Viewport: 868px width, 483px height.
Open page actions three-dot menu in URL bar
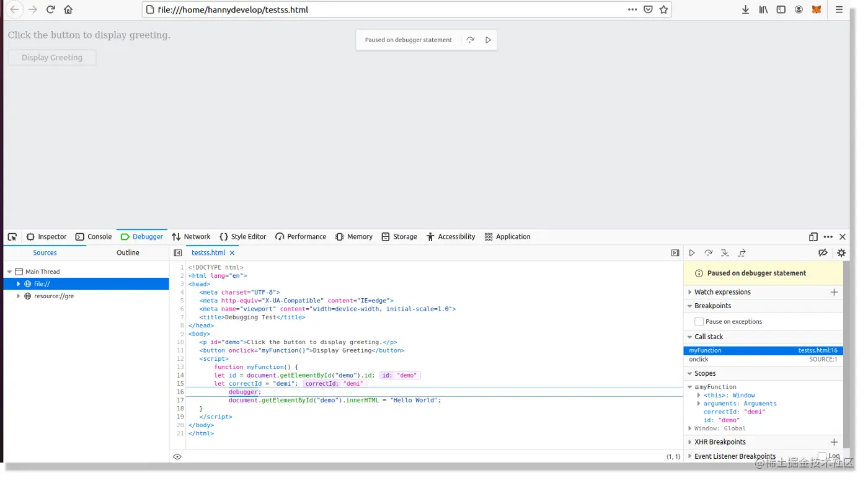point(632,9)
